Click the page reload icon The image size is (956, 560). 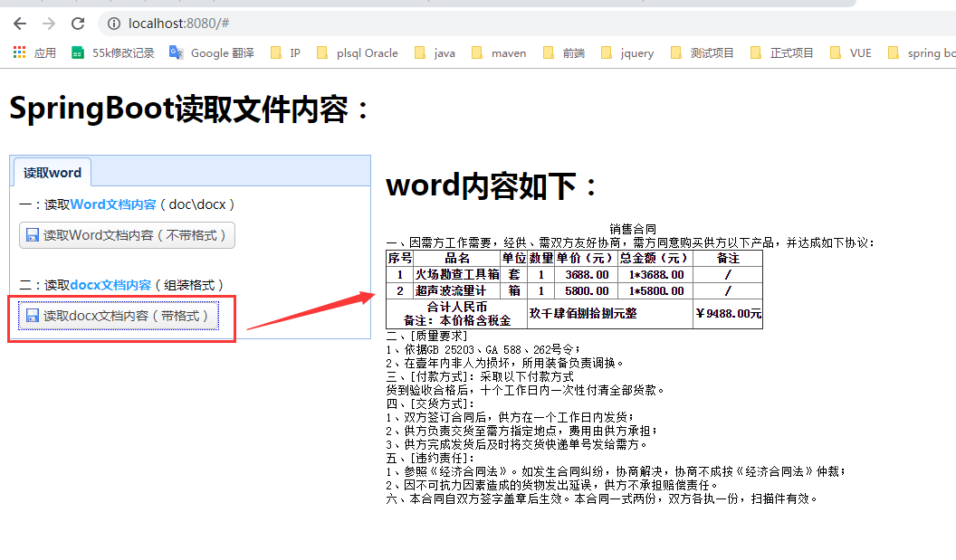[x=80, y=24]
